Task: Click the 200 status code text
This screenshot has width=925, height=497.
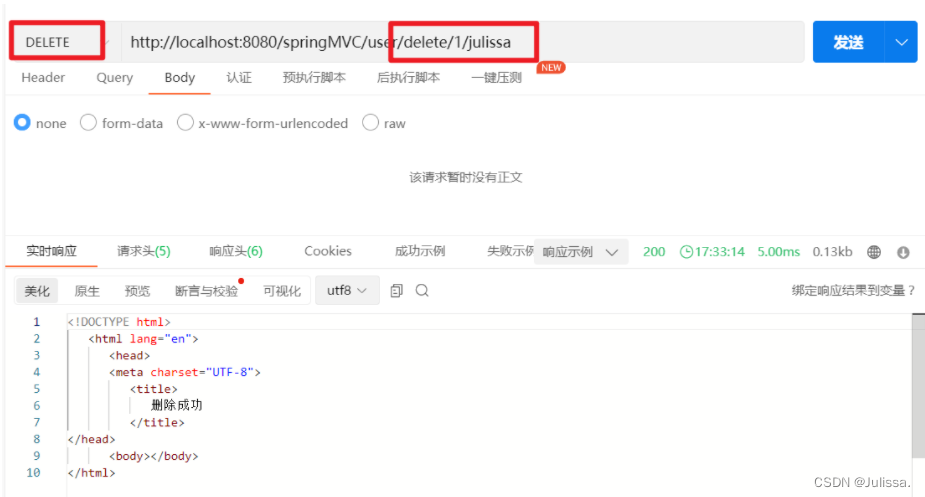Action: [x=654, y=252]
